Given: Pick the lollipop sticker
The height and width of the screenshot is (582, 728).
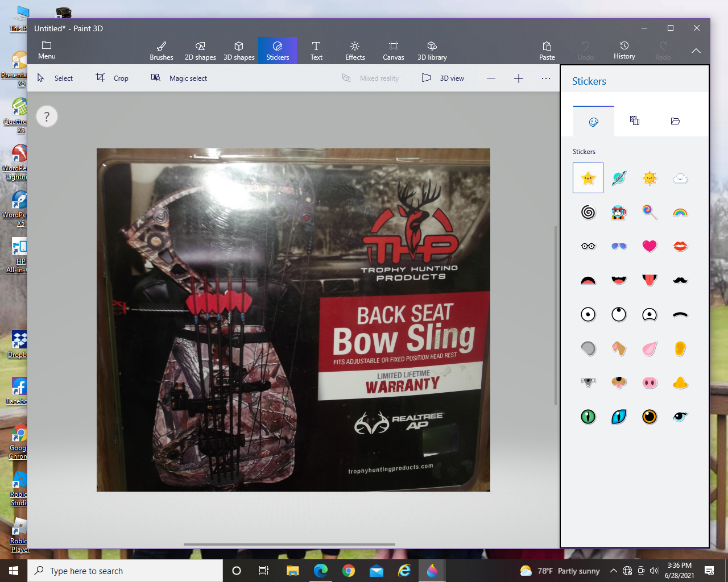Looking at the screenshot, I should [x=650, y=212].
